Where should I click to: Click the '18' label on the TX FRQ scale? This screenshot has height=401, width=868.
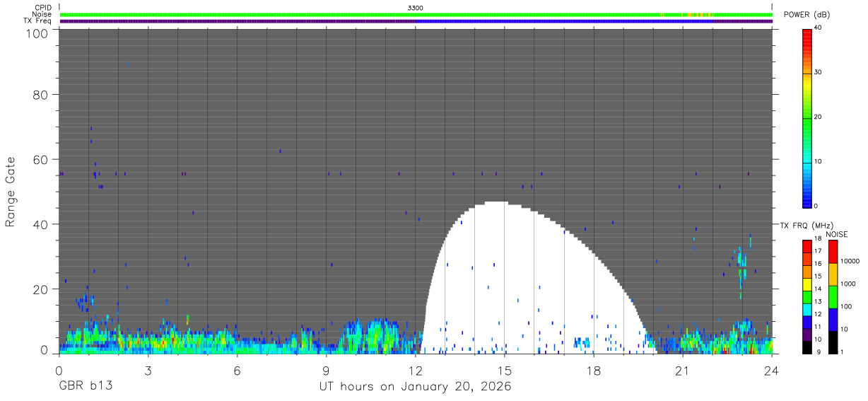pyautogui.click(x=817, y=239)
